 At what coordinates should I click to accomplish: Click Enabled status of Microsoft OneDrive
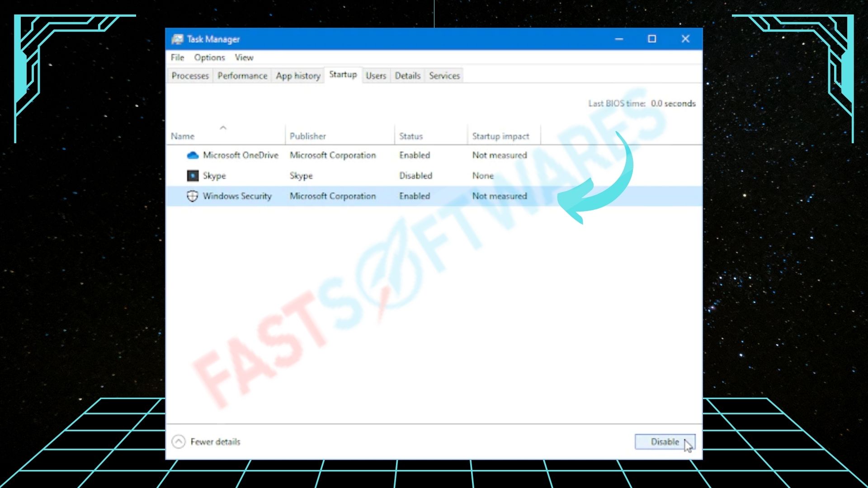(x=415, y=155)
